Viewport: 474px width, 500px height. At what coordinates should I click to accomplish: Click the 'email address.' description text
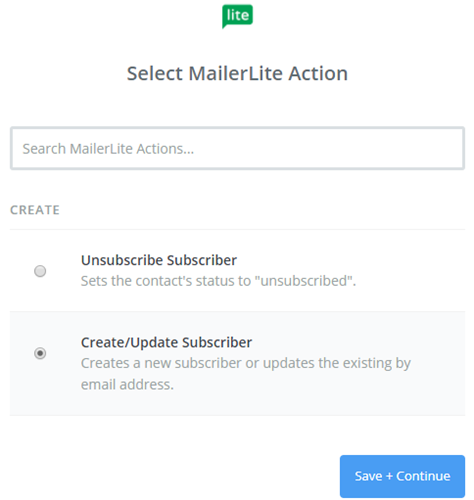[x=127, y=385]
